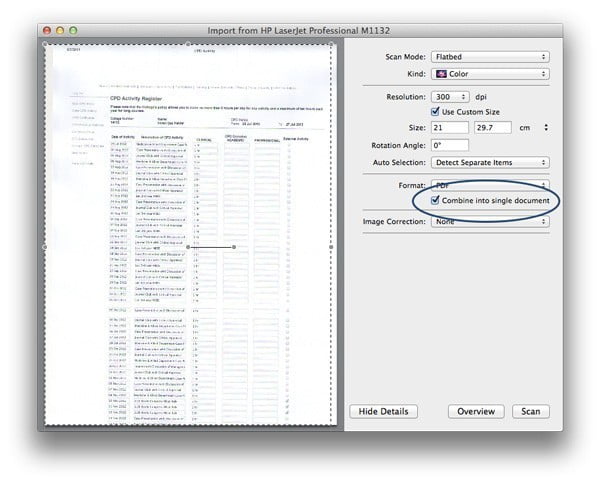Click the scanned document preview image
The height and width of the screenshot is (483, 600).
[x=189, y=233]
